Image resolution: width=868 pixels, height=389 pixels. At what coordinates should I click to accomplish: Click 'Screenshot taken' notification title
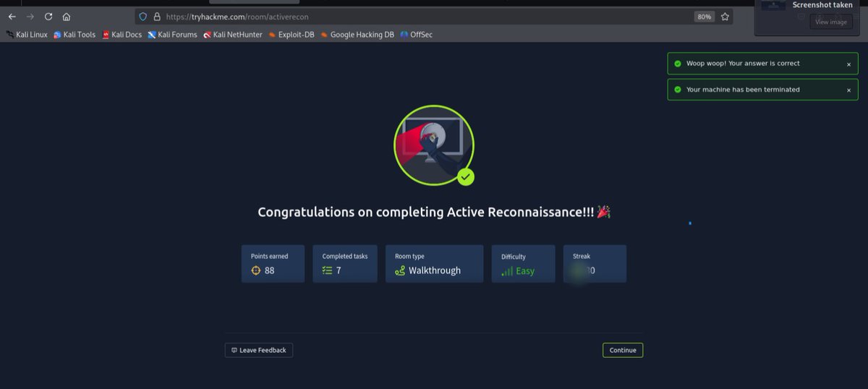coord(822,5)
